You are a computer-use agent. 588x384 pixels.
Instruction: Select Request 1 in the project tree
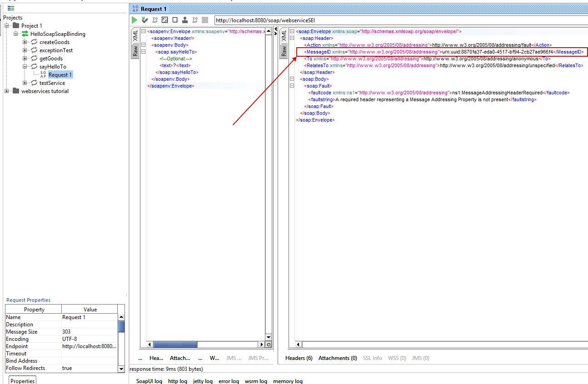pyautogui.click(x=60, y=74)
